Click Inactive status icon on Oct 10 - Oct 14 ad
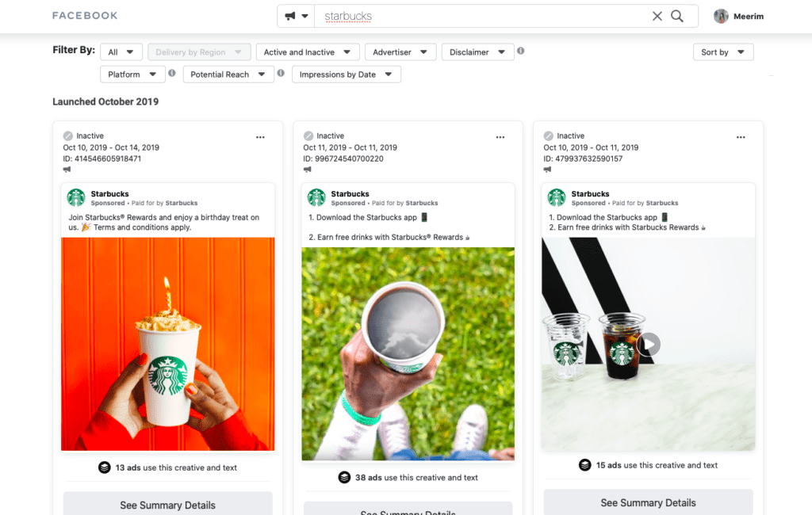Screen dimensions: 812x515 click(x=68, y=136)
